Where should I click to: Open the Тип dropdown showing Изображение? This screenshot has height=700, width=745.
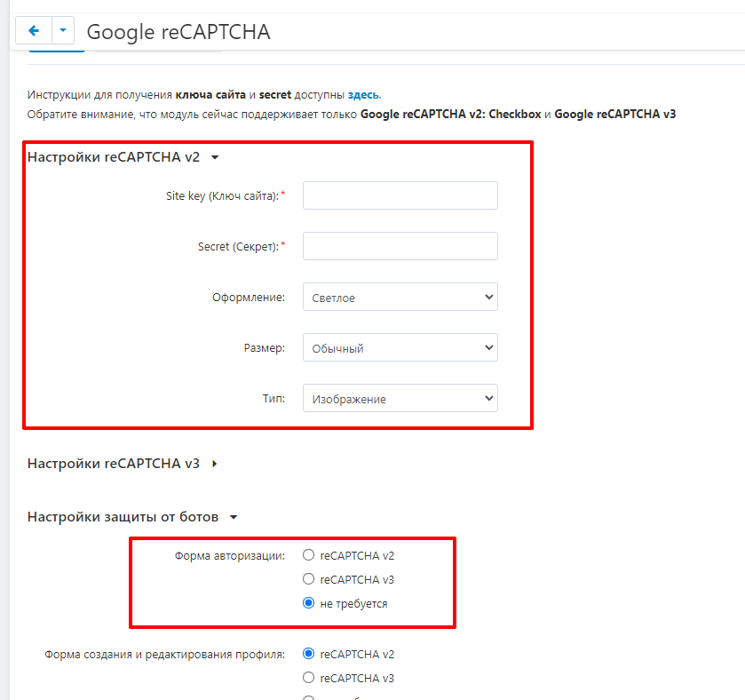click(400, 398)
